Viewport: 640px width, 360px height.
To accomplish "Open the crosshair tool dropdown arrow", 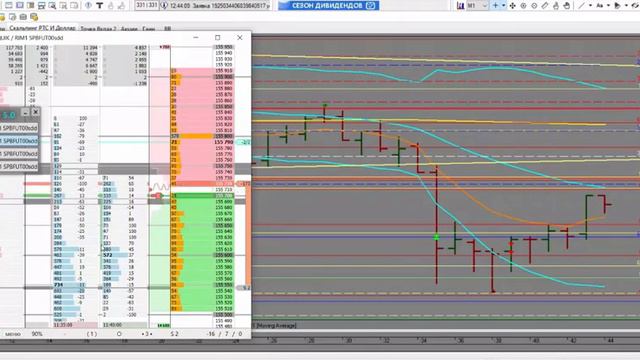I will (503, 5).
